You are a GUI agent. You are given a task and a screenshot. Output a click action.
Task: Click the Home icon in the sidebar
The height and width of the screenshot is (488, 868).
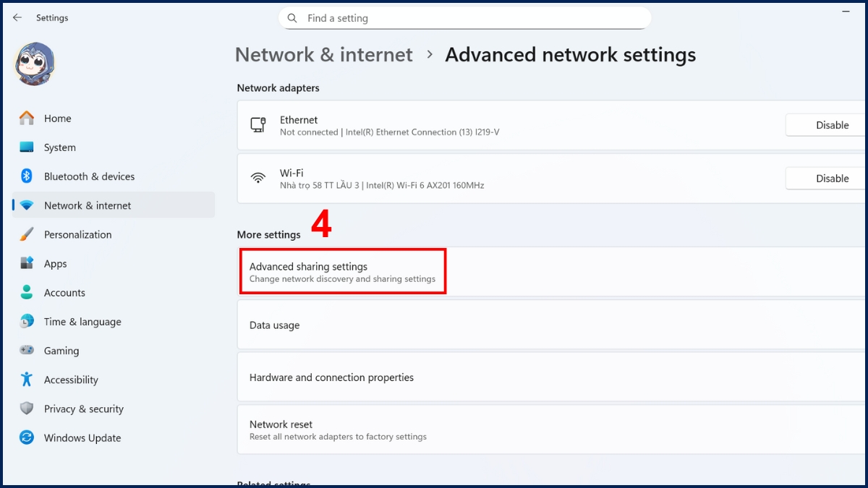click(27, 118)
